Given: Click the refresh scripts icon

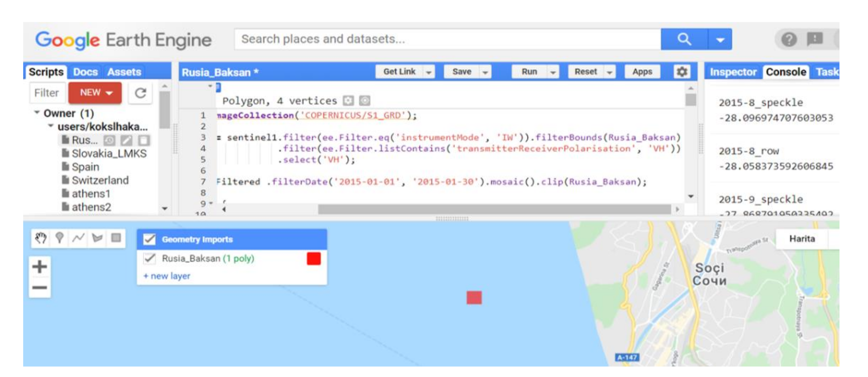Looking at the screenshot, I should (x=141, y=93).
